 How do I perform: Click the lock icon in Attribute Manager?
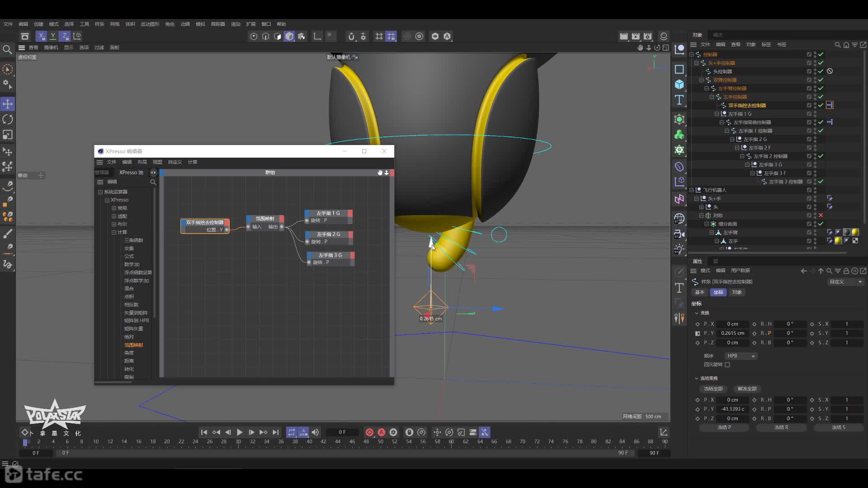846,271
